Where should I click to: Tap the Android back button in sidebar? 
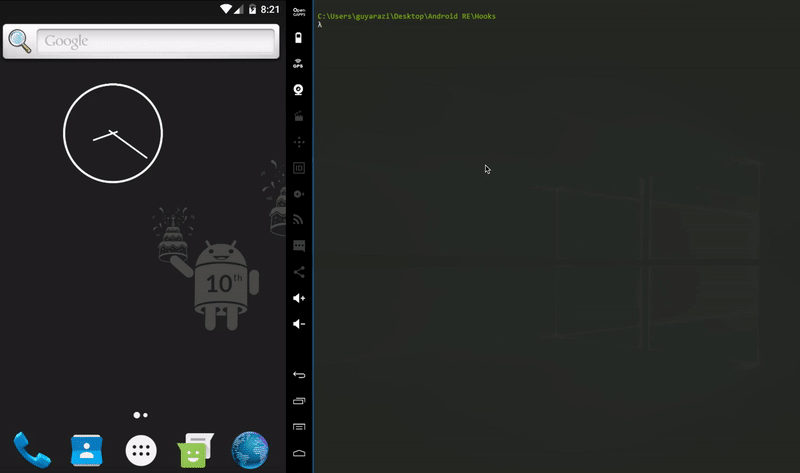tap(299, 375)
